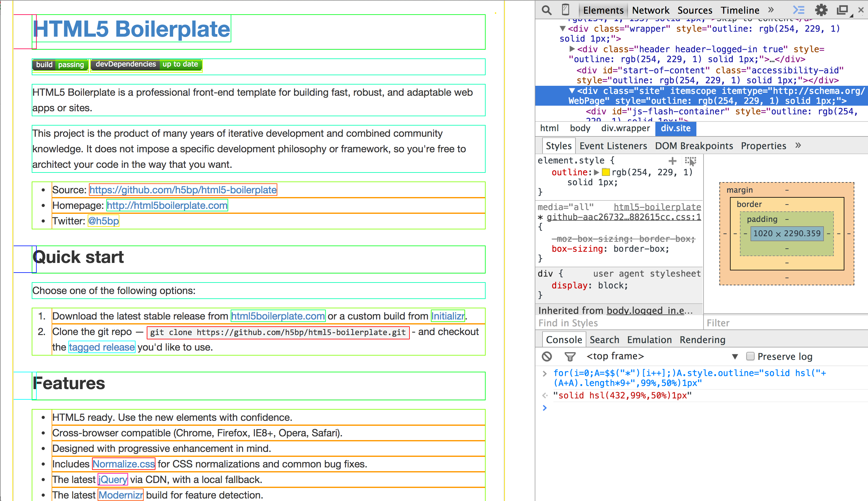
Task: Click the inspect element magnifier icon
Action: coord(547,10)
